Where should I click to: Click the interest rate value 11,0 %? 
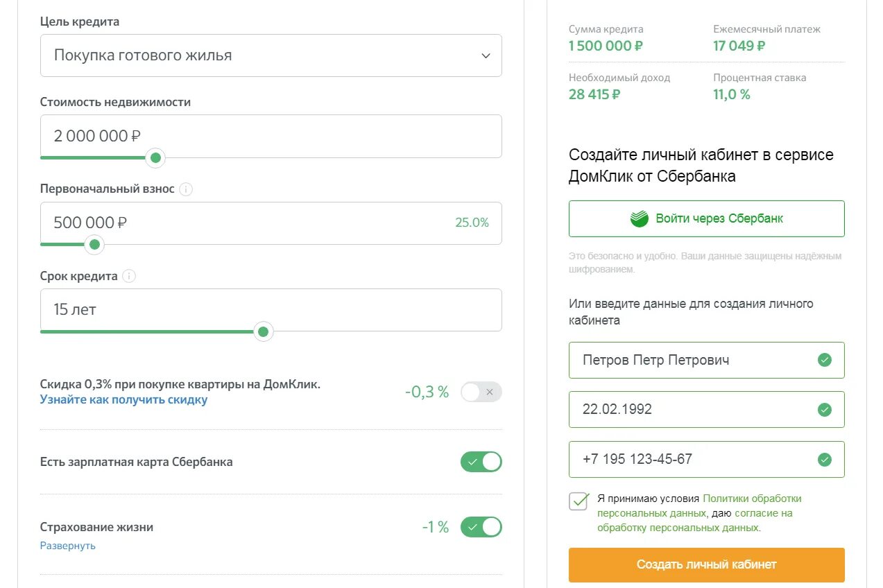(732, 95)
